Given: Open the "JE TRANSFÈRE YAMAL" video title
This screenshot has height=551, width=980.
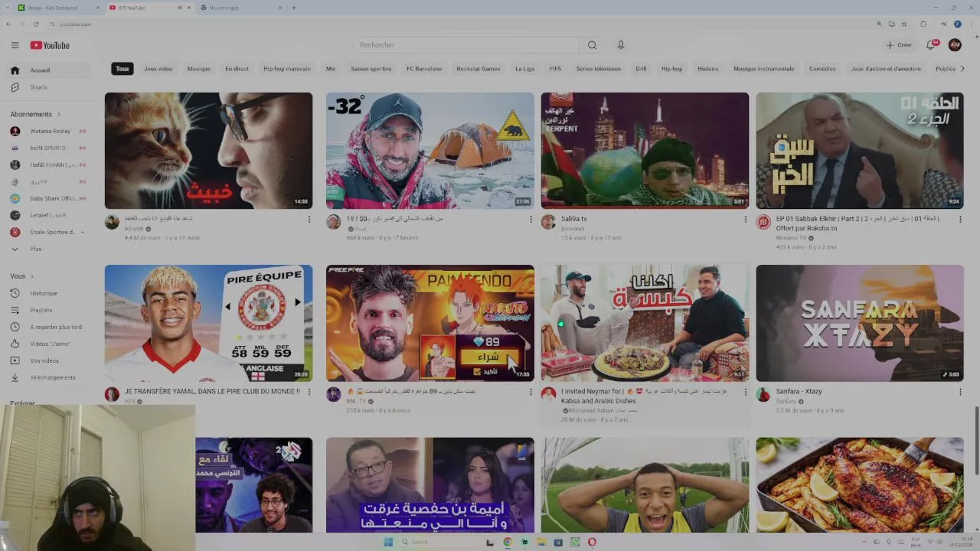Looking at the screenshot, I should [x=212, y=392].
